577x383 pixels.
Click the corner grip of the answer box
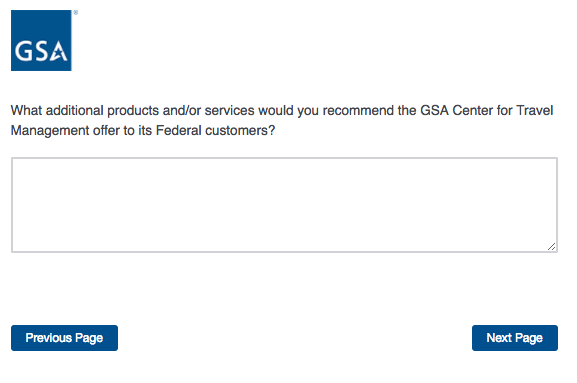point(551,247)
